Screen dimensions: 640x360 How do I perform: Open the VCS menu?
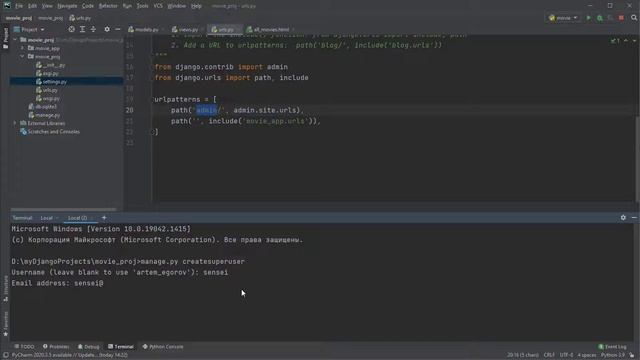[x=158, y=6]
